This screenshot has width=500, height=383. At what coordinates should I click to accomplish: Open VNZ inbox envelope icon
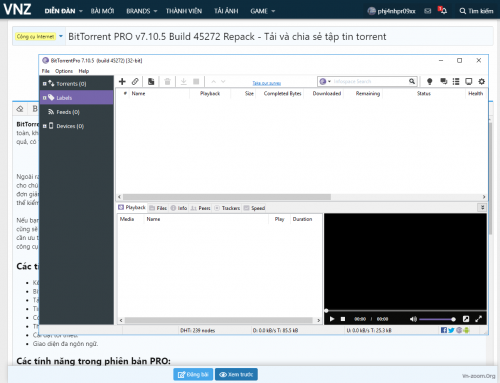pos(427,11)
